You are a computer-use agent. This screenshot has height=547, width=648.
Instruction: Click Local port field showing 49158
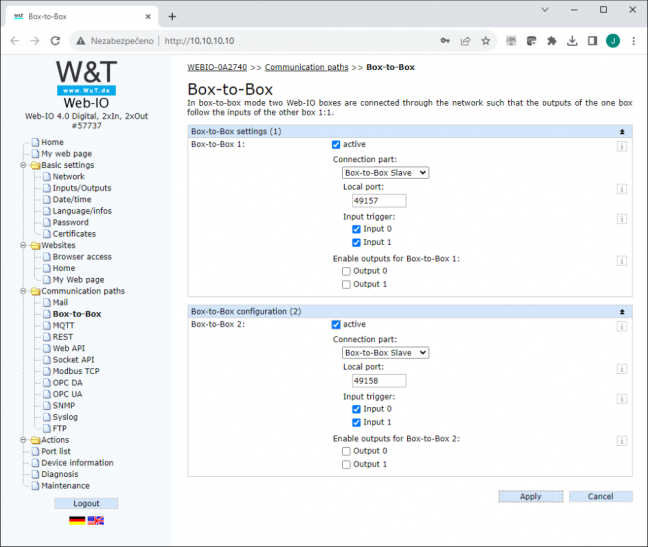click(379, 381)
